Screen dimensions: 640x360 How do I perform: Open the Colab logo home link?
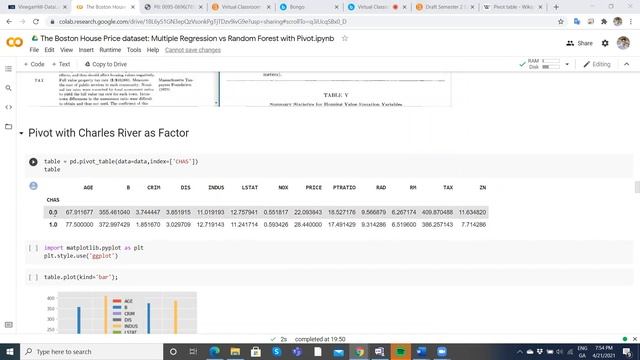14,42
